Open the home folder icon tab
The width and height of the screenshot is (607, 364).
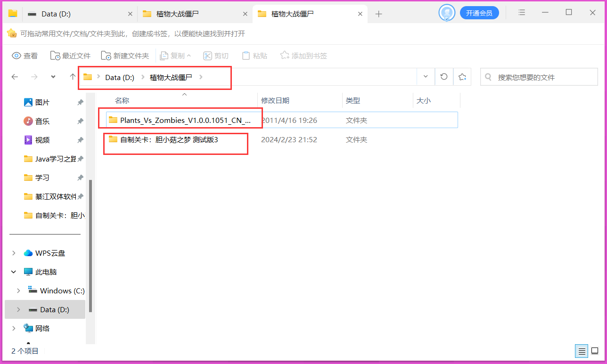(12, 14)
